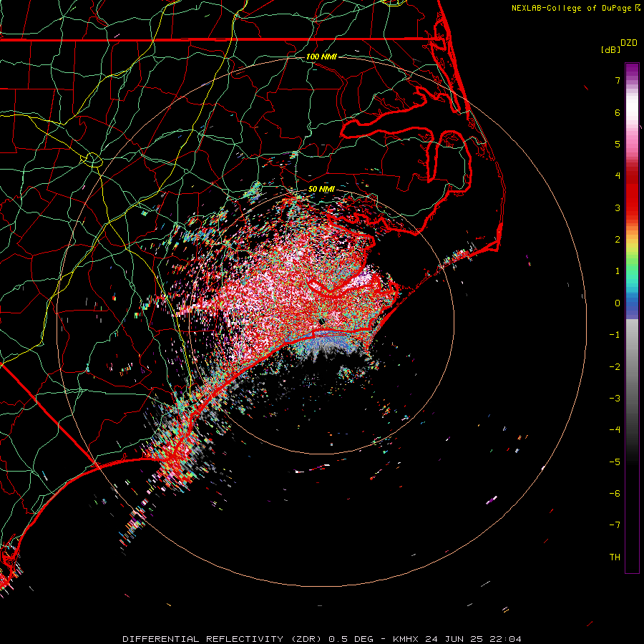This screenshot has height=644, width=644.
Task: Click the DZD color scale title
Action: point(629,43)
